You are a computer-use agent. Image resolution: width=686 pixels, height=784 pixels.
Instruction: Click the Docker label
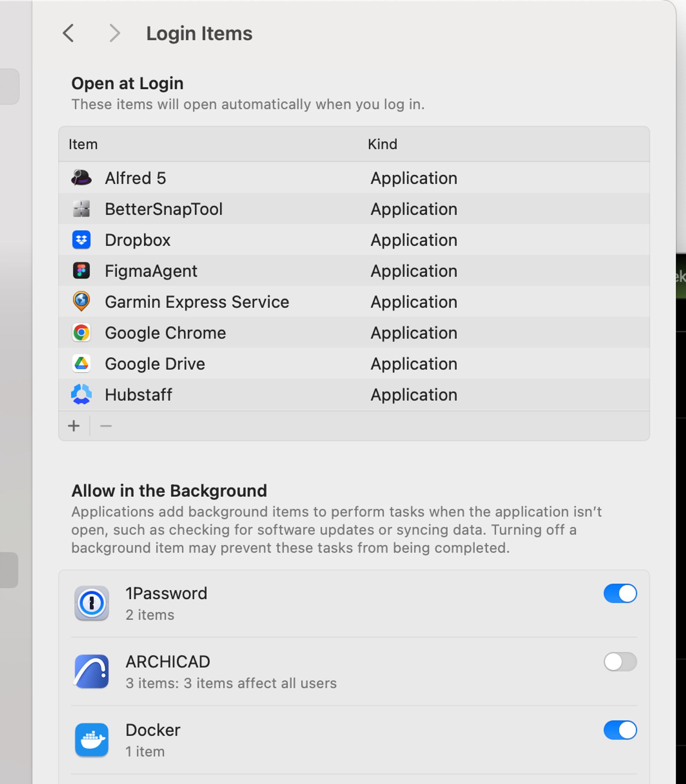coord(153,730)
